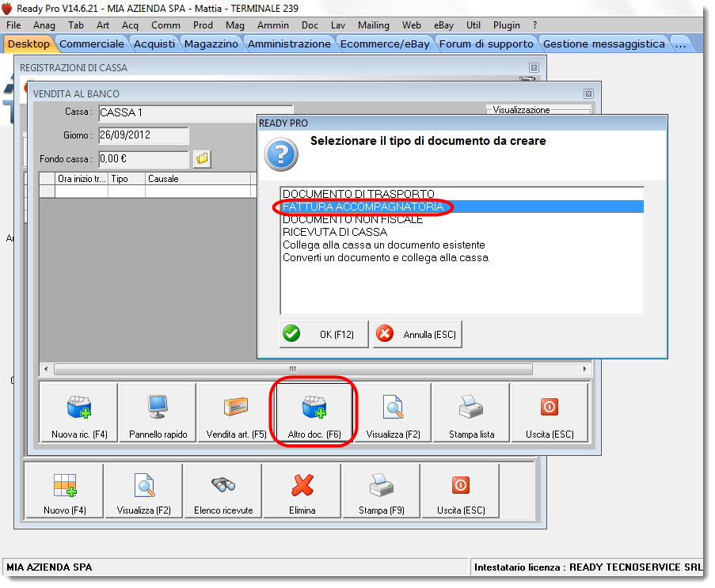Image resolution: width=715 pixels, height=588 pixels.
Task: Switch to the Magazzino tab
Action: [x=211, y=44]
